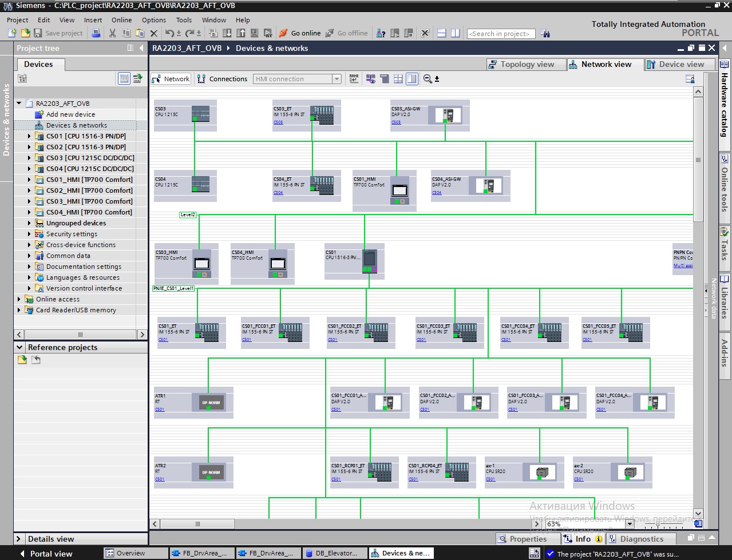Click the Search in project field
Screen dimensions: 732x560
click(x=501, y=34)
